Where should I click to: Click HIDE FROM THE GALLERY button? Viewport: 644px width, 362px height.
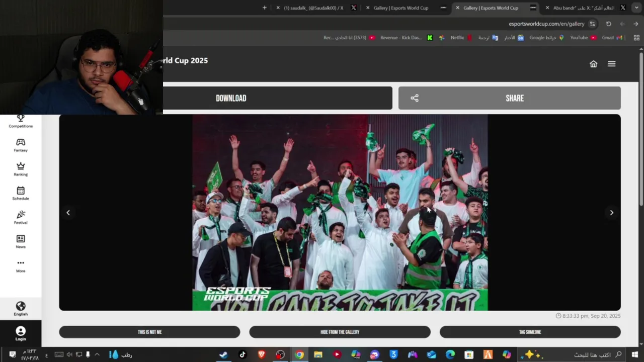[x=340, y=332]
